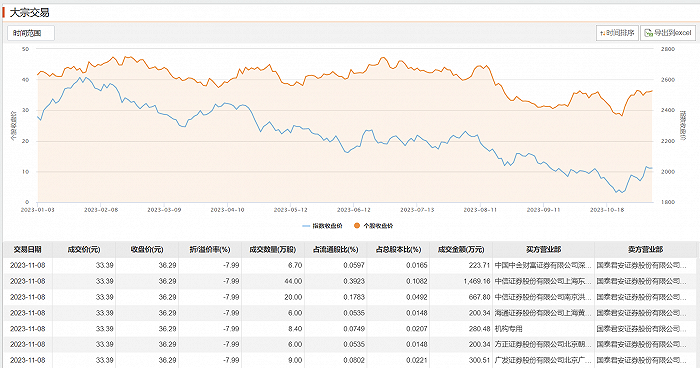Click buyer 中国中金财富证券有限公司深… cell
Viewport: 700px width, 368px height.
(543, 265)
